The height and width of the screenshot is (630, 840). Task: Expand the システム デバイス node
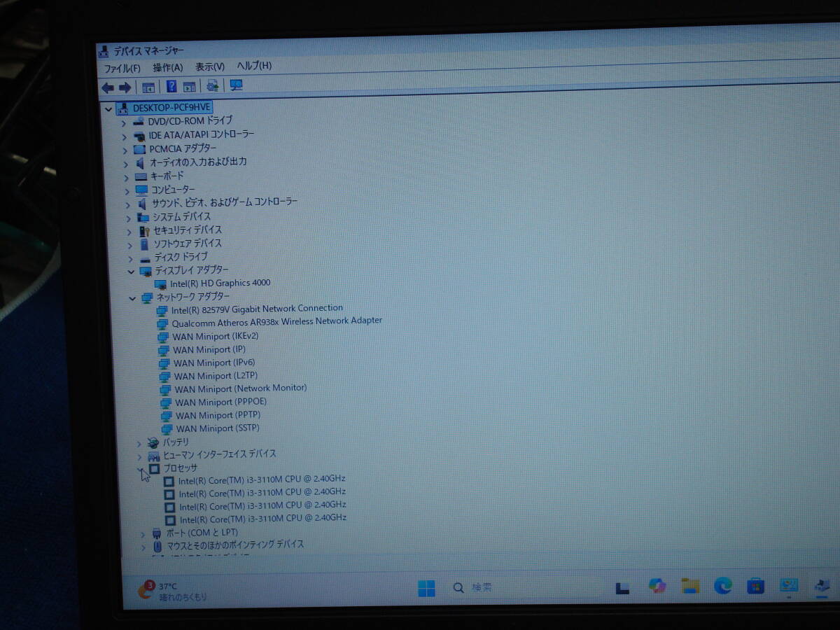click(128, 218)
